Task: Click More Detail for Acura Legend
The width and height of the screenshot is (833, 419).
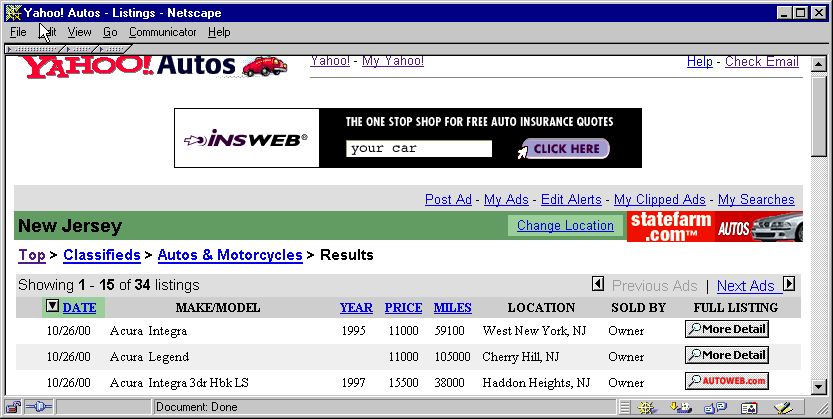Action: click(727, 355)
